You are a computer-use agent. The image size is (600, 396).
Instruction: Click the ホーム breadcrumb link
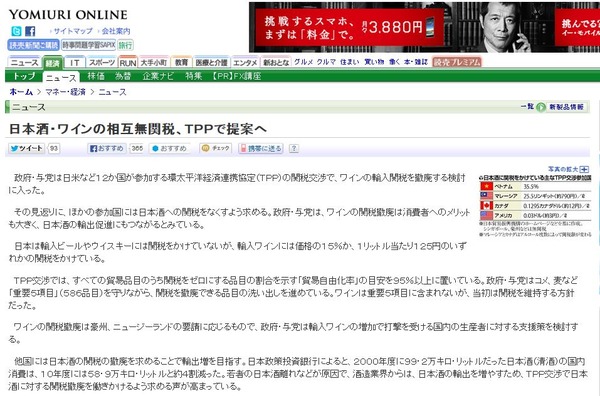click(21, 92)
